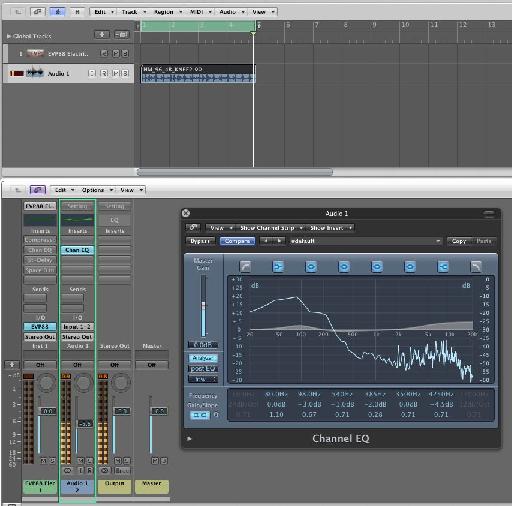The image size is (512, 506).
Task: Expand the Global Tracks disclosure triangle
Action: coord(9,36)
